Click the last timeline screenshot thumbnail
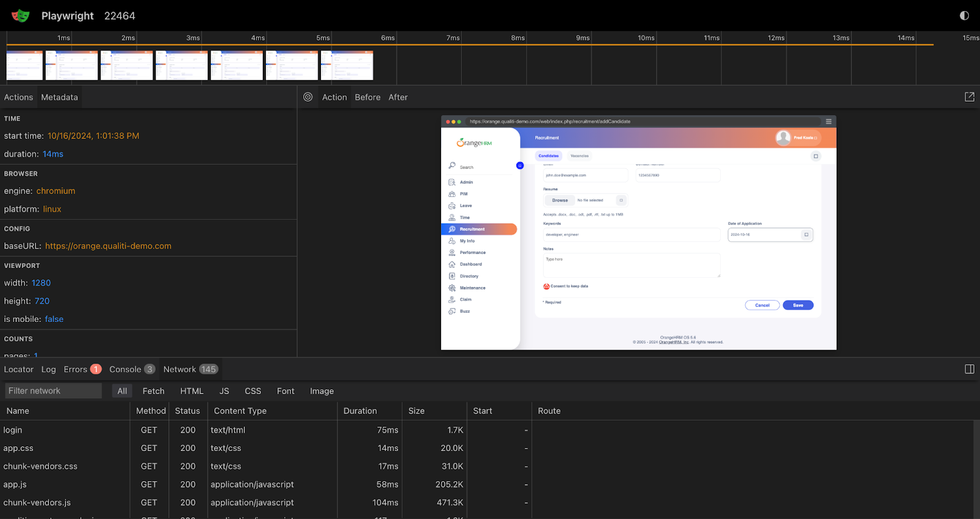Screen dimensions: 980x519 (x=347, y=65)
